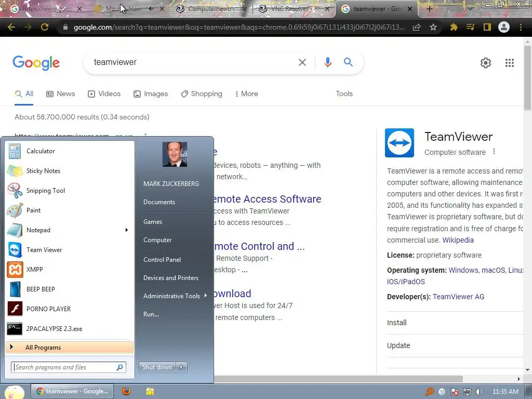Viewport: 532px width, 399px height.
Task: Open the TeamViewer AG developer link
Action: (x=458, y=297)
